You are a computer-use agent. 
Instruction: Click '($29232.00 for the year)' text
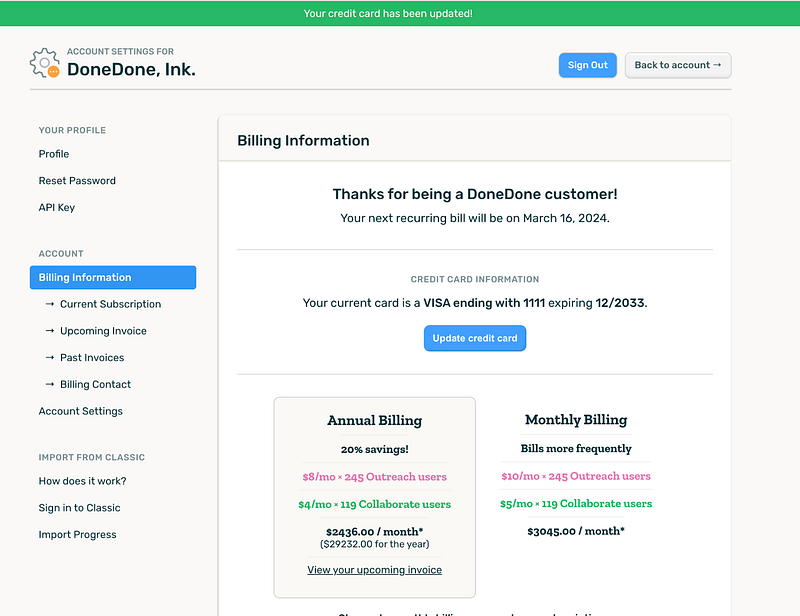(374, 545)
